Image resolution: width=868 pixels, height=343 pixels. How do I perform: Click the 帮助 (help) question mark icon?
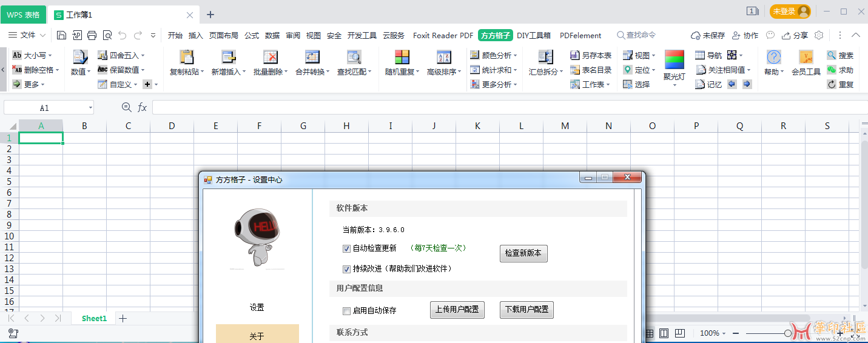point(773,57)
